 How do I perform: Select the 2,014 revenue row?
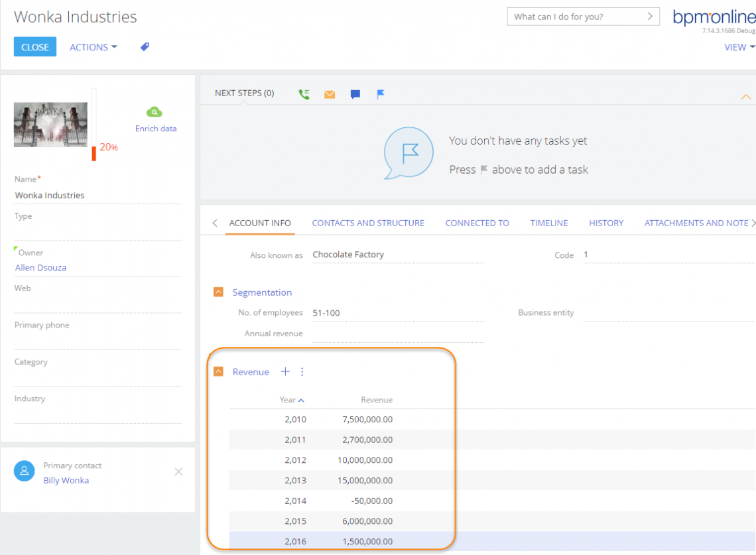coord(492,501)
